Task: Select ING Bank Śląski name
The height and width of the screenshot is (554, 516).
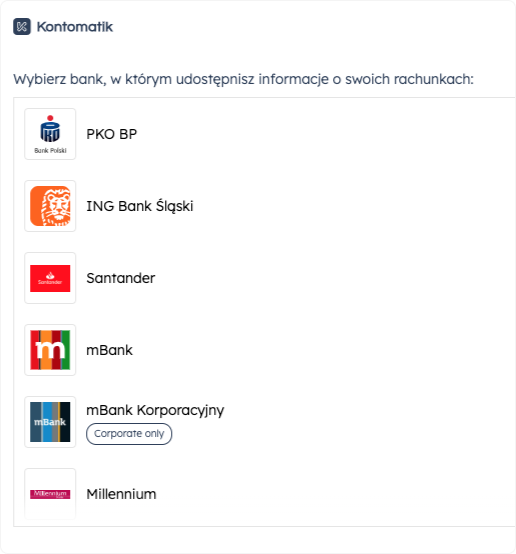Action: [140, 206]
